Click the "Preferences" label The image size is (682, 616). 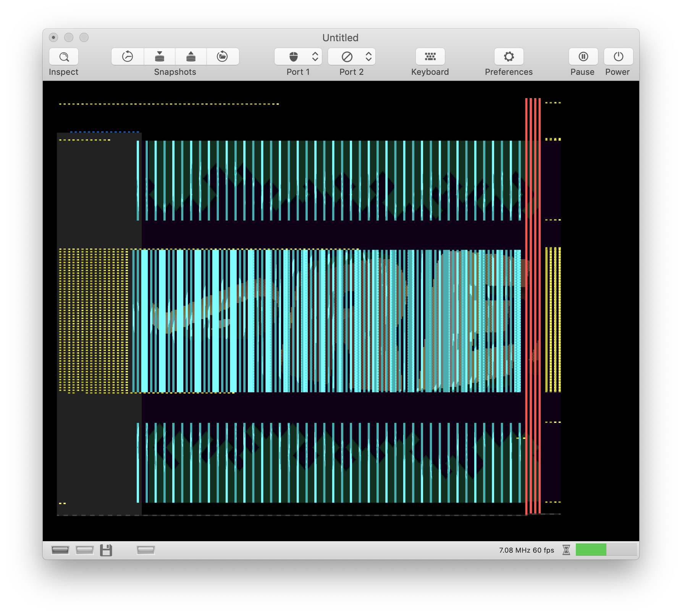[509, 72]
